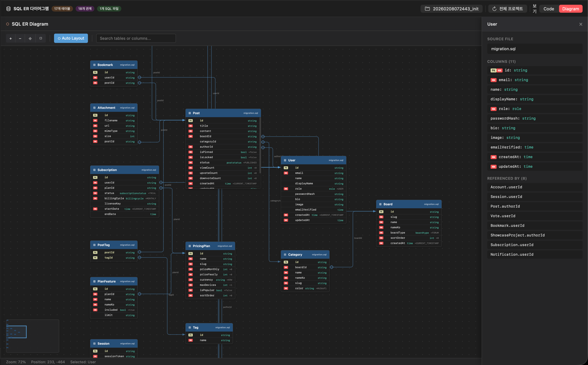Screen dimensions: 588x365
Task: Click the Board table header icon
Action: 380,204
